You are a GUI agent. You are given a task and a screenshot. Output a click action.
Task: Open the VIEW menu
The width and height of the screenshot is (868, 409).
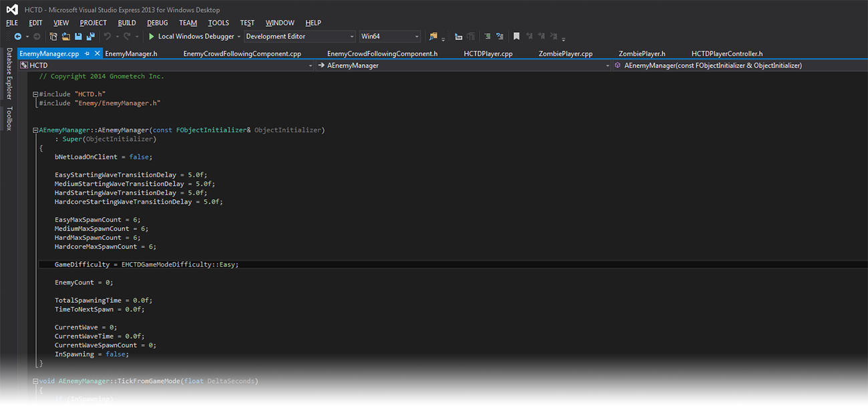61,23
